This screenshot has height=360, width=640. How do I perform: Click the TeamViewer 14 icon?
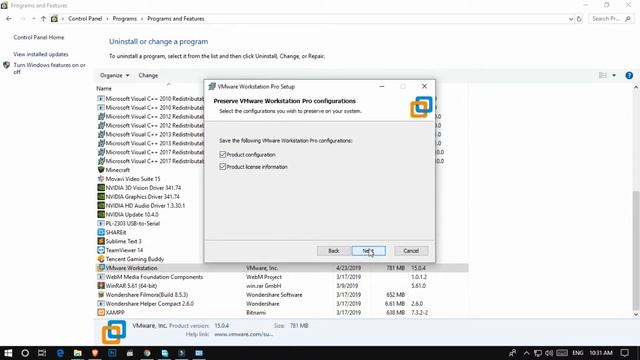click(x=101, y=250)
